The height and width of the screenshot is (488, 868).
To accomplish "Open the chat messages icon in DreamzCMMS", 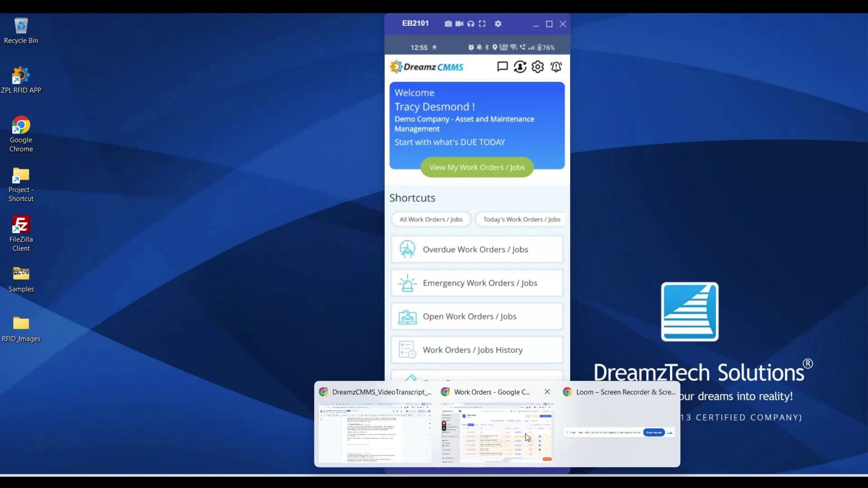I will (502, 67).
